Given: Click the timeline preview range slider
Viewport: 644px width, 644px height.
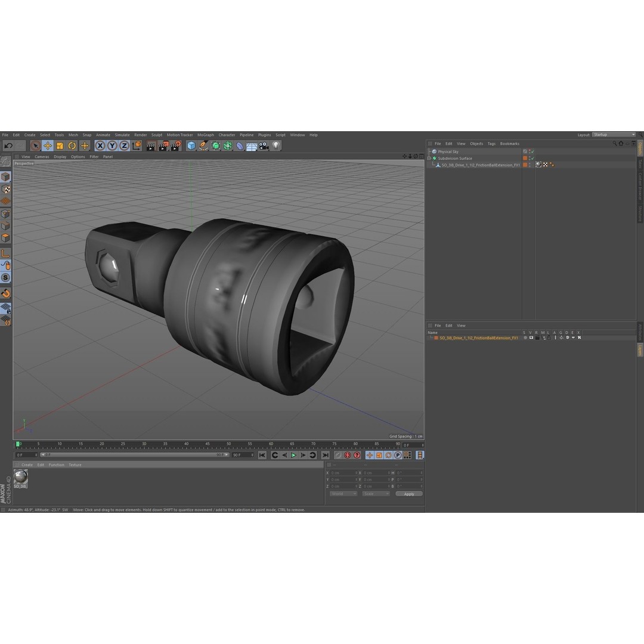Looking at the screenshot, I should pos(135,455).
